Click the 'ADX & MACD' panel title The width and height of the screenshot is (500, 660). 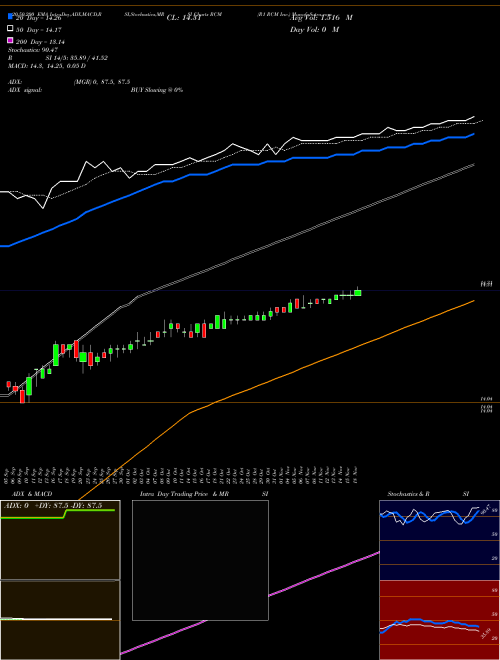pyautogui.click(x=32, y=494)
